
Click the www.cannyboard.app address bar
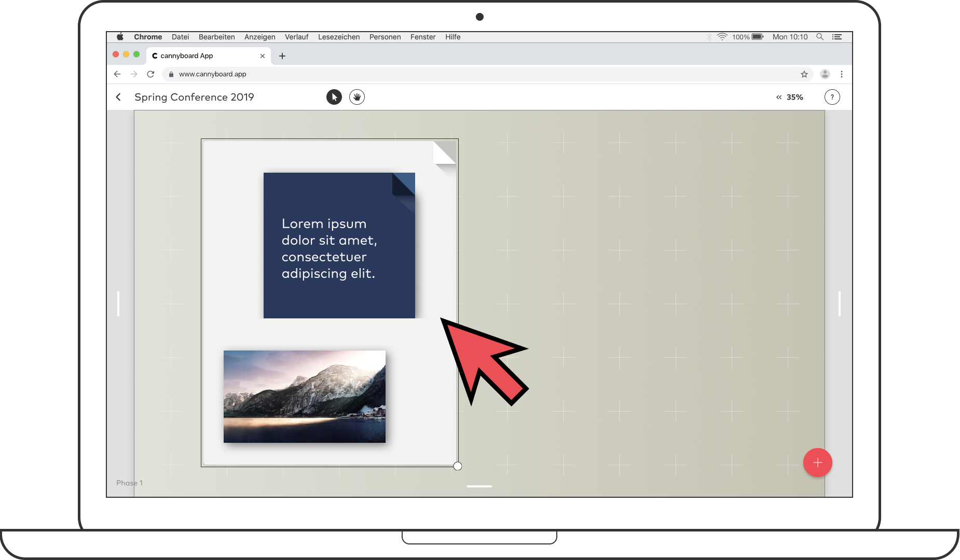point(487,74)
